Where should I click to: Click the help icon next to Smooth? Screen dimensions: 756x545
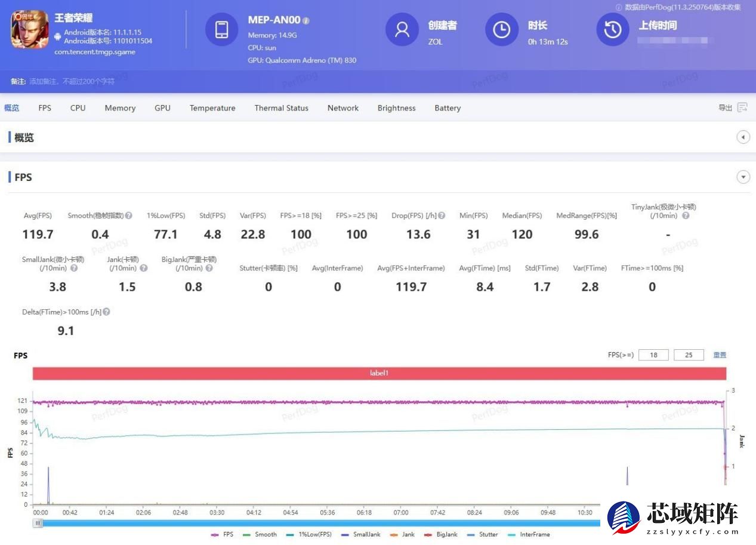pos(128,215)
